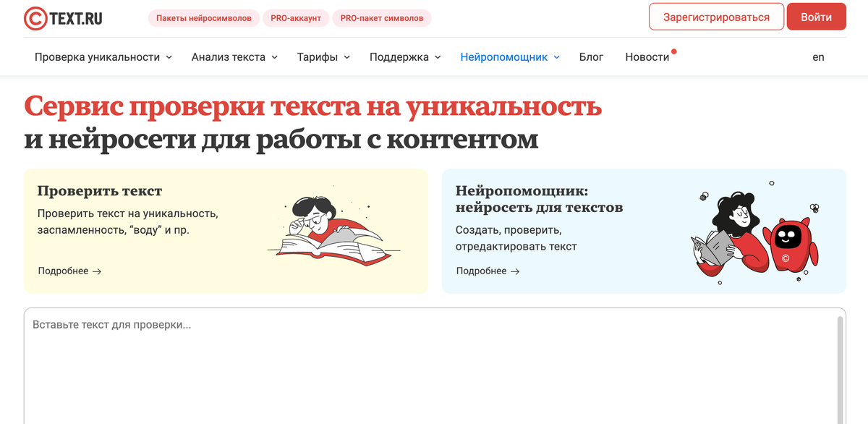The width and height of the screenshot is (868, 424).
Task: Click the Нейропомощник: нейросеть для текстов heading
Action: pos(540,199)
